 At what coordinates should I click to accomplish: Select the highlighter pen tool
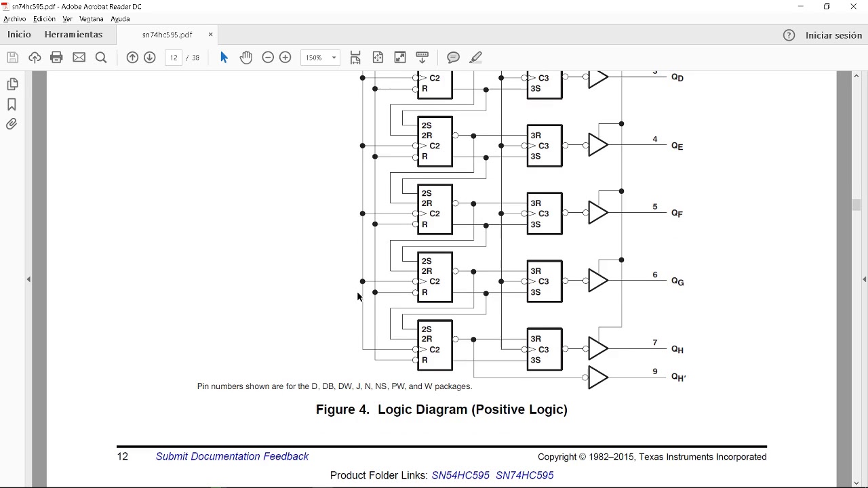point(476,58)
